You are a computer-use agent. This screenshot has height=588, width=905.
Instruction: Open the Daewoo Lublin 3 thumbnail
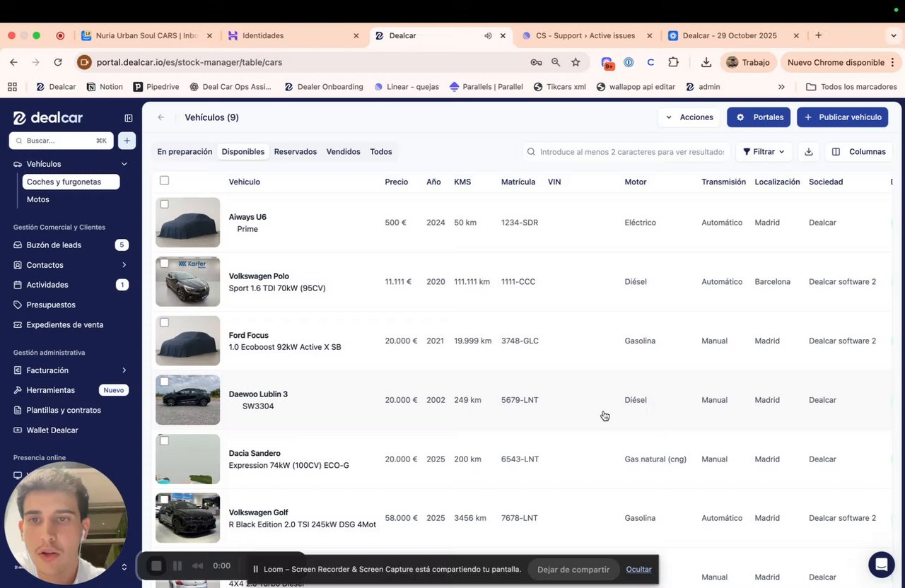(187, 400)
